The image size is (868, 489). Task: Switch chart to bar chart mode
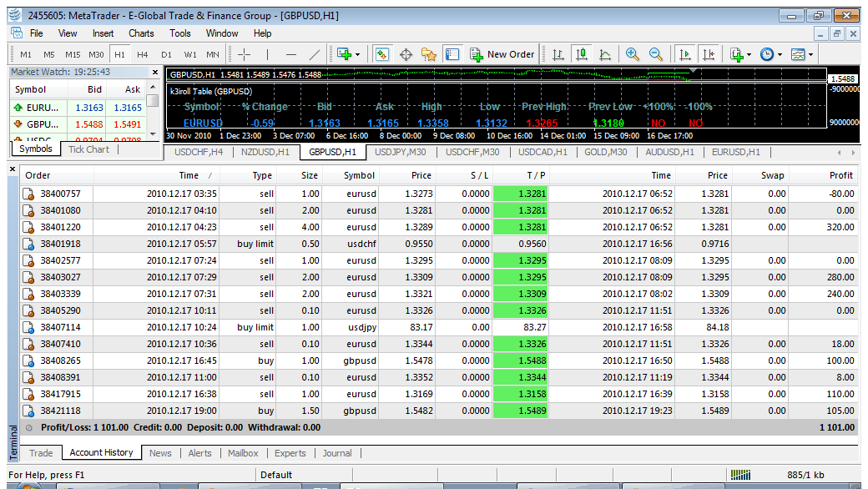point(558,54)
